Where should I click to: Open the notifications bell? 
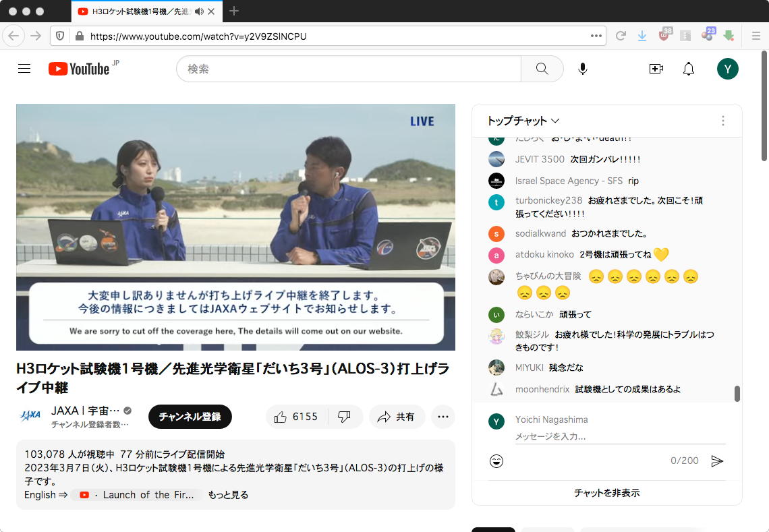(689, 69)
